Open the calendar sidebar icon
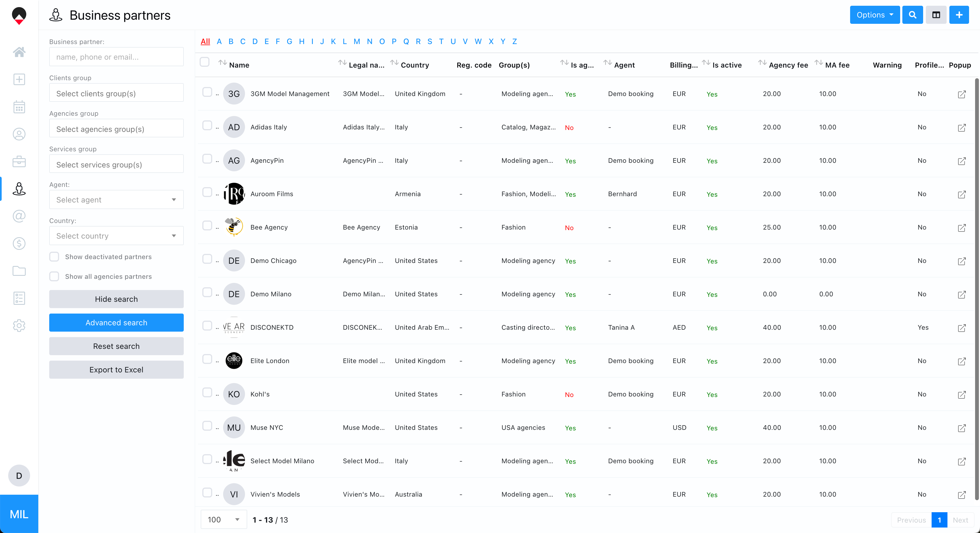This screenshot has width=980, height=533. click(19, 107)
